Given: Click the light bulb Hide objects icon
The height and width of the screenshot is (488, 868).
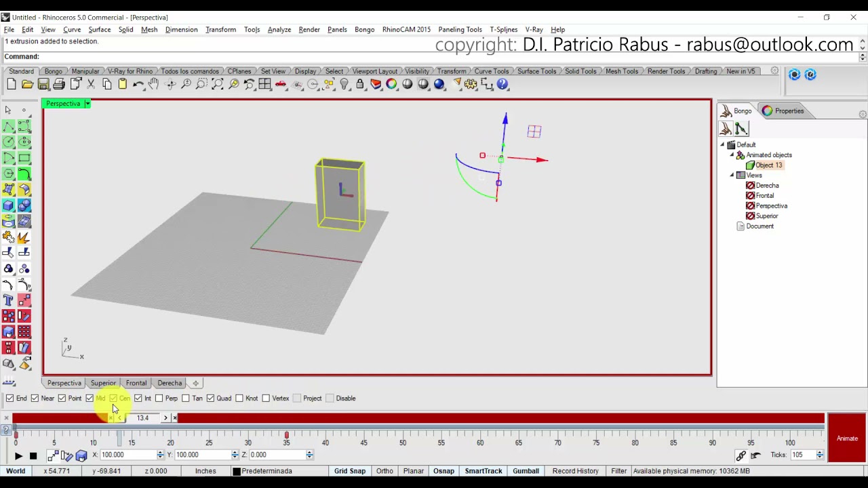Looking at the screenshot, I should pos(344,84).
